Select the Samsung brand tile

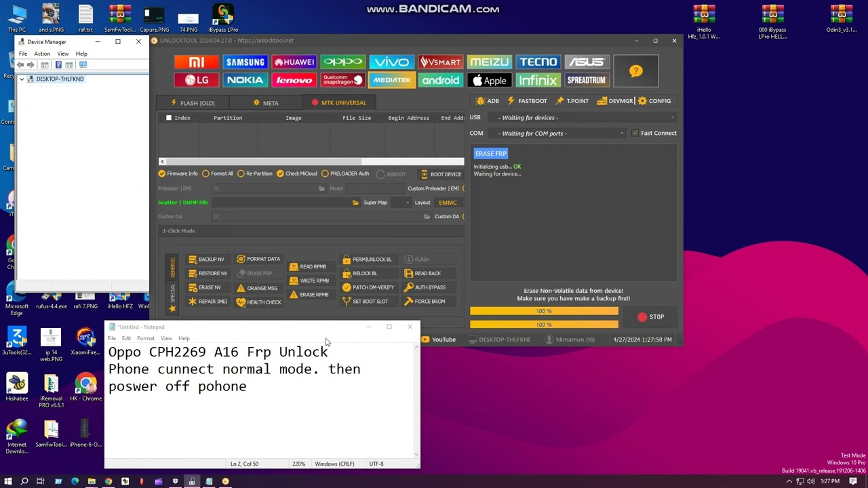[245, 62]
